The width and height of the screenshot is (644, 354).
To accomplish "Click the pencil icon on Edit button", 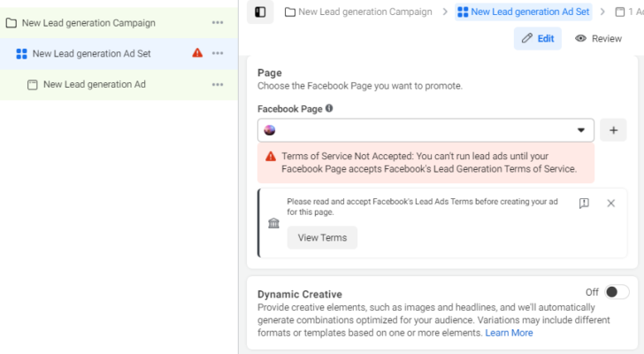I will click(527, 38).
